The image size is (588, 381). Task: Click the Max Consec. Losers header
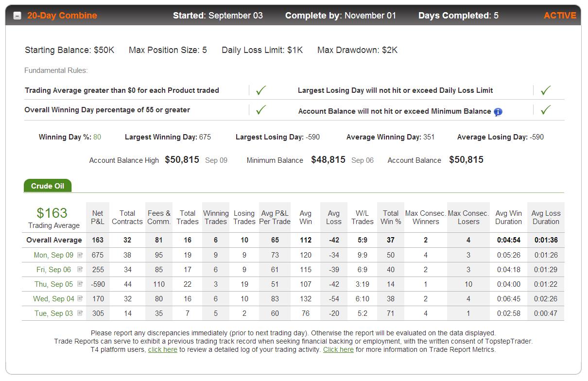point(468,217)
